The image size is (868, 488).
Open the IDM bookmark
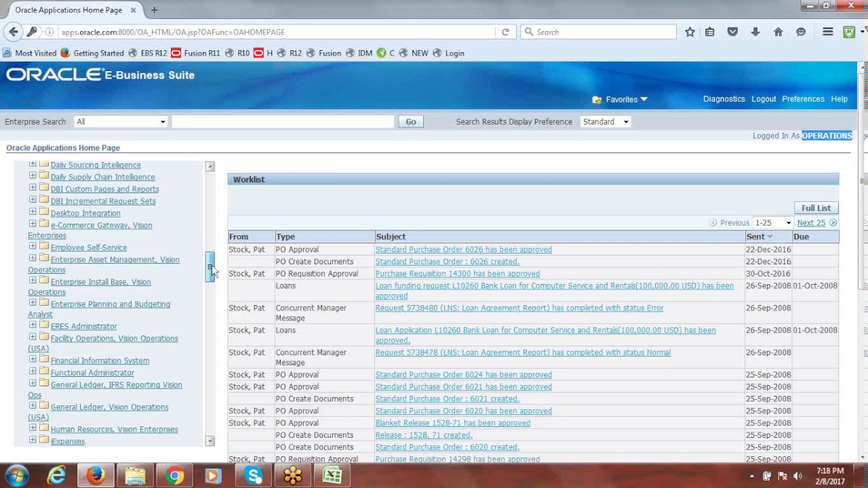359,53
